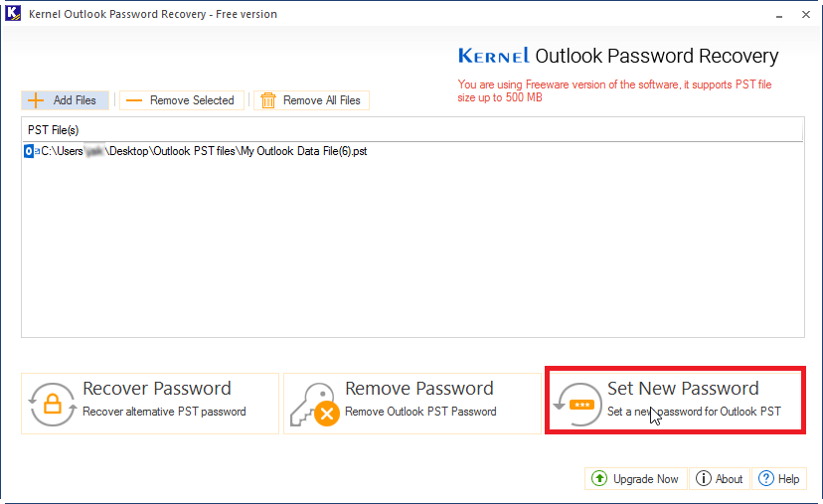Click the padlock Recover Password icon

[x=53, y=404]
